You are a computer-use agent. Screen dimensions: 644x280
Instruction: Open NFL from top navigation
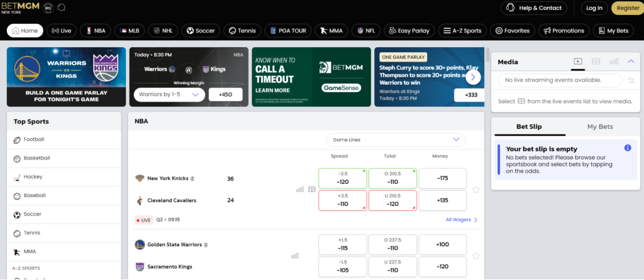[366, 31]
